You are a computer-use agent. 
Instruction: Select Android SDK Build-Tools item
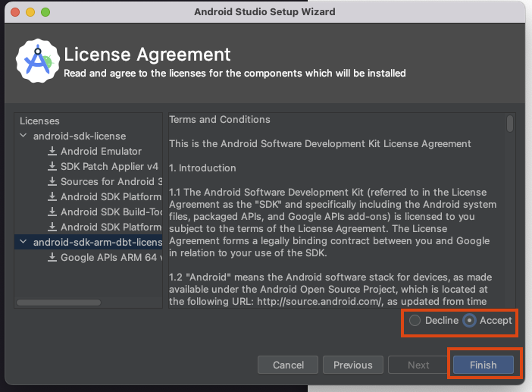[x=111, y=212]
